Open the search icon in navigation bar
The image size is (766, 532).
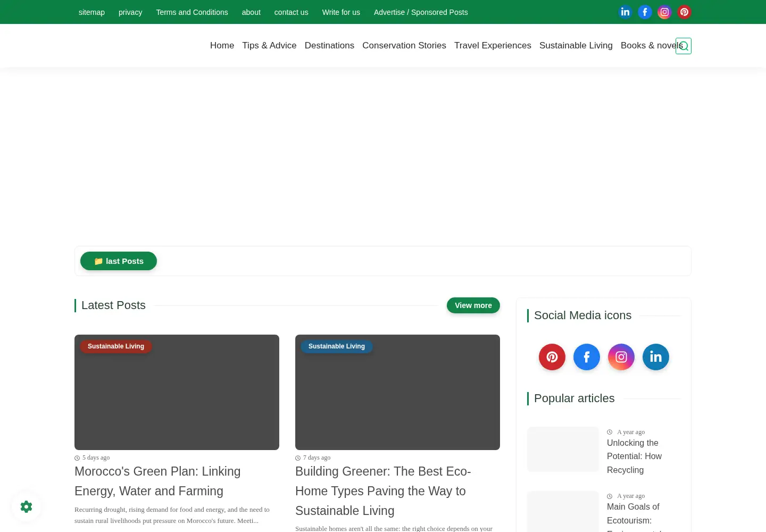(x=684, y=46)
